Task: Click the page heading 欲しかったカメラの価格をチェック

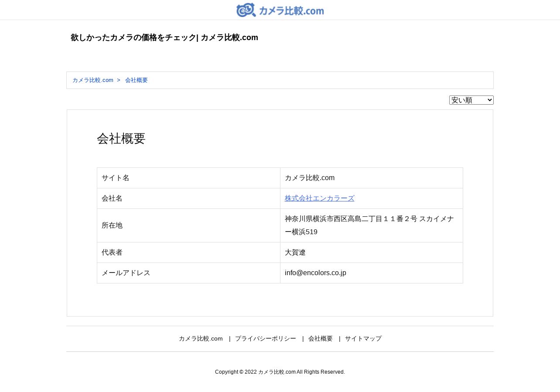Action: 164,37
